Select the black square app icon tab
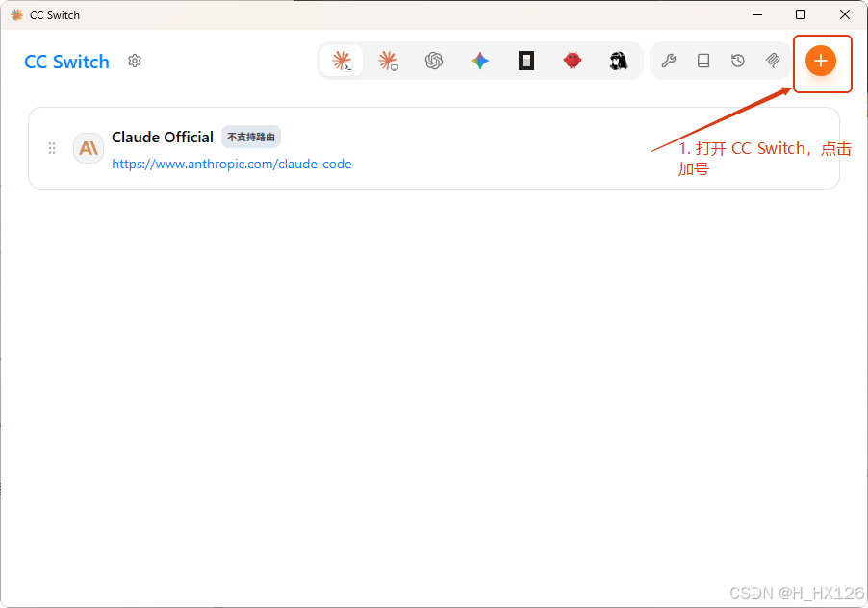The width and height of the screenshot is (868, 608). coord(525,61)
